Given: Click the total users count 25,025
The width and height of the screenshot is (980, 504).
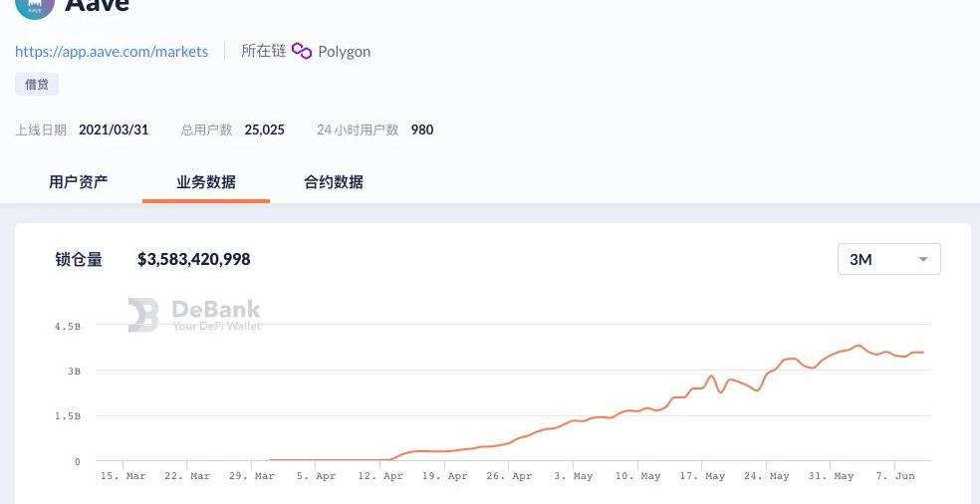Looking at the screenshot, I should coord(264,129).
